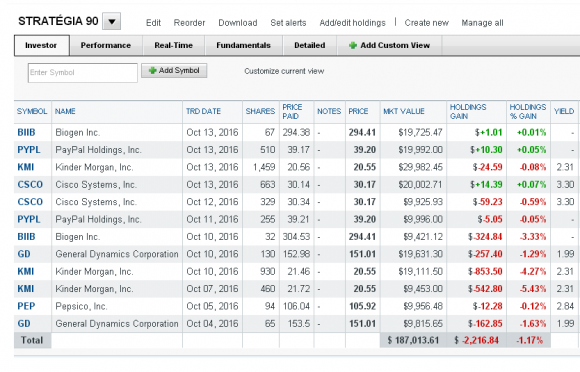
Task: Open the Fundamentals tab
Action: click(243, 45)
